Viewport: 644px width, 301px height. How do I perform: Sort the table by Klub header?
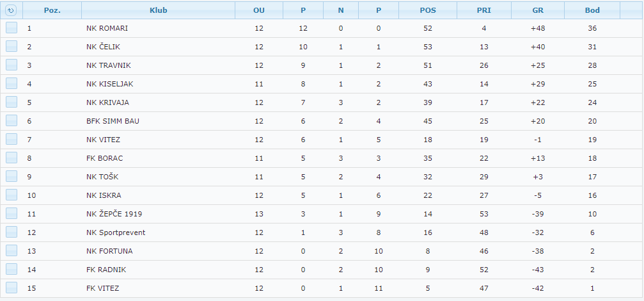158,10
